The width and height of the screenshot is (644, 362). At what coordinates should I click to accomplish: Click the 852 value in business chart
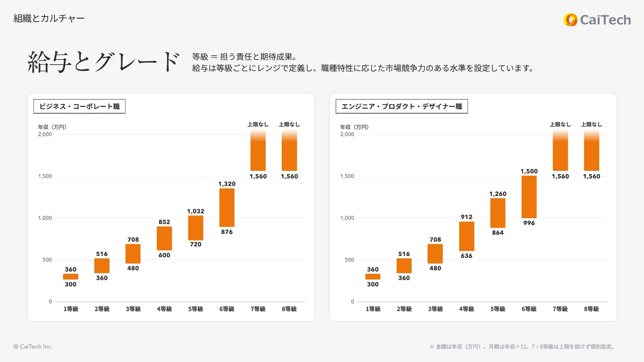pos(164,222)
